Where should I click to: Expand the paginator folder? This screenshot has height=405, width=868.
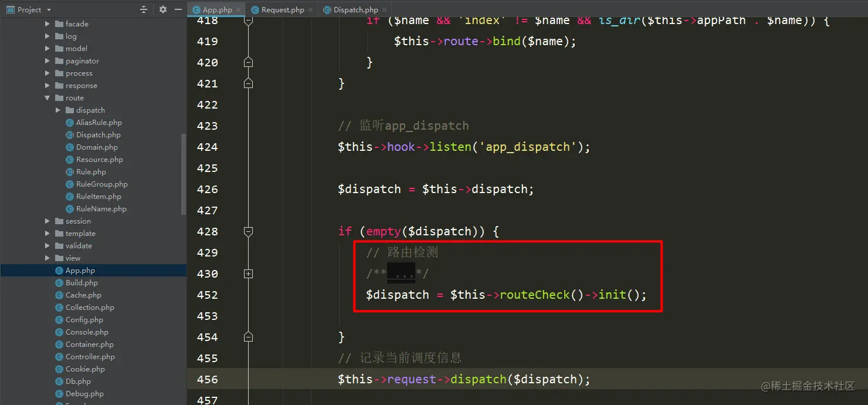48,61
